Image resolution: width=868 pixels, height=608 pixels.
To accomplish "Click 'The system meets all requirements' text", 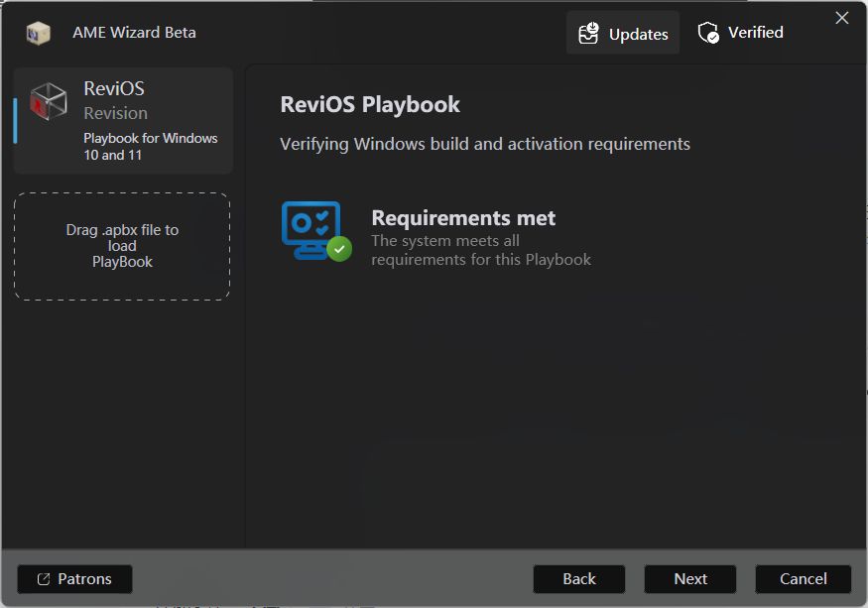I will (x=481, y=250).
